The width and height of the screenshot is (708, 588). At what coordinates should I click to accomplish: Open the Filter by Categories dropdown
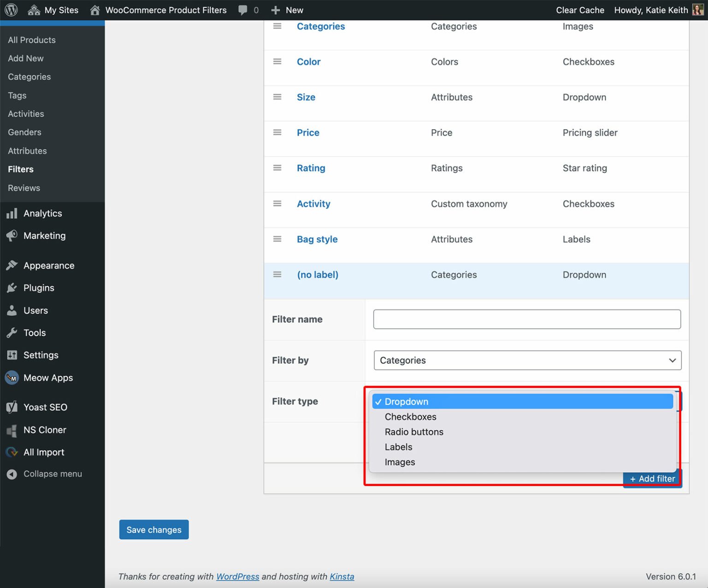pos(527,360)
